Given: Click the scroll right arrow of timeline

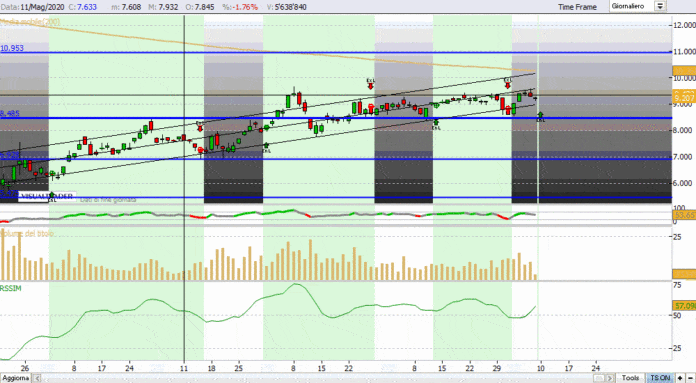Looking at the screenshot, I should 610,378.
